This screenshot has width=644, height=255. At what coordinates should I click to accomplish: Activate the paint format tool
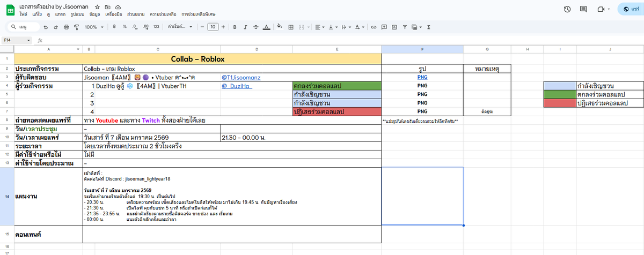tap(76, 27)
